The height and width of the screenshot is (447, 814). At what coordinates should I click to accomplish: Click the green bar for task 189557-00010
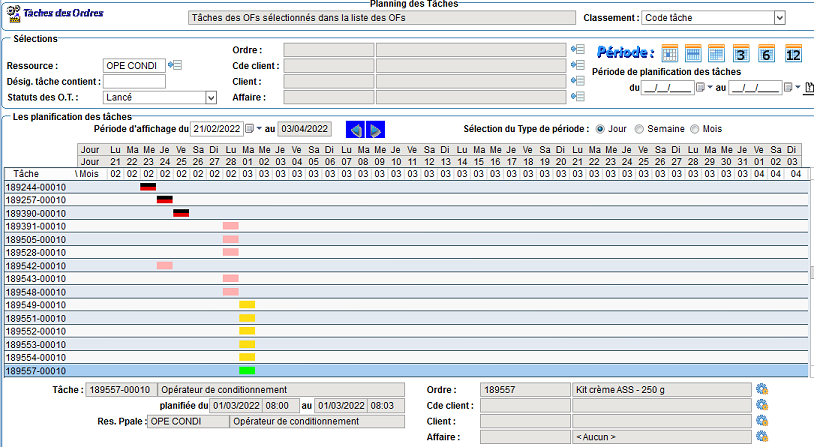247,370
